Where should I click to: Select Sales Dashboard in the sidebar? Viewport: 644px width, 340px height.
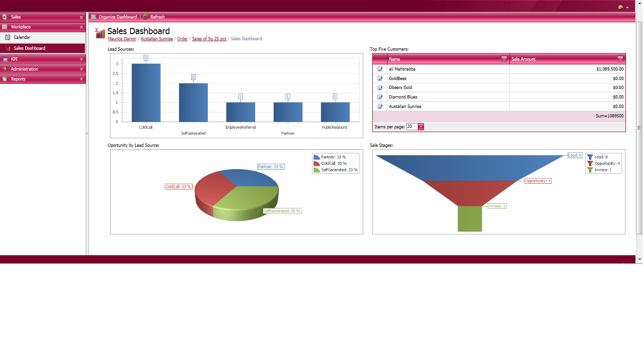coord(29,48)
